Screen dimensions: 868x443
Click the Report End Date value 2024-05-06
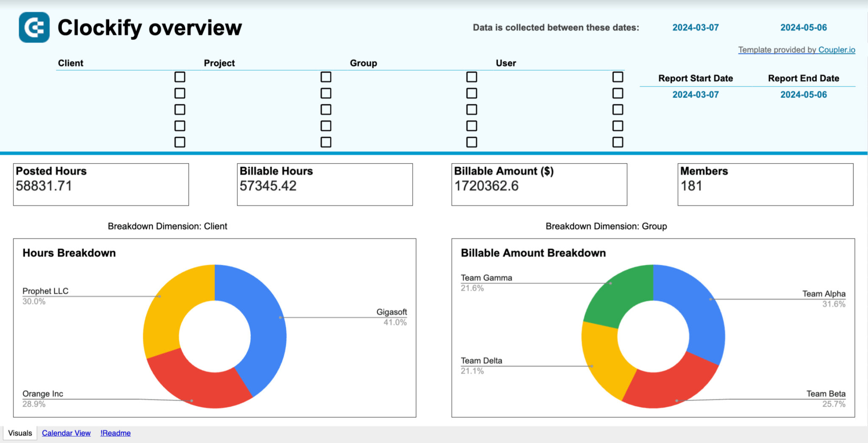tap(803, 94)
